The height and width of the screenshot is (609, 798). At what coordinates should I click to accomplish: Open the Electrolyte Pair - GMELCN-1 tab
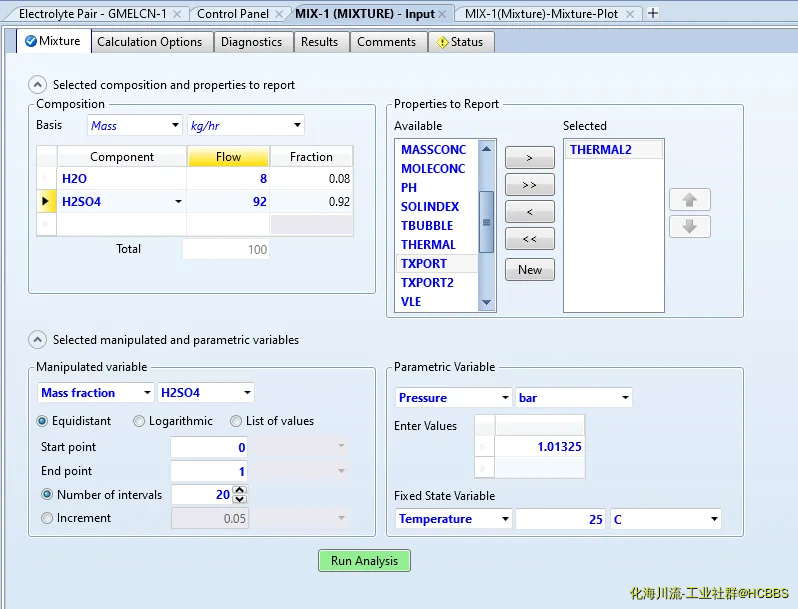tap(93, 14)
